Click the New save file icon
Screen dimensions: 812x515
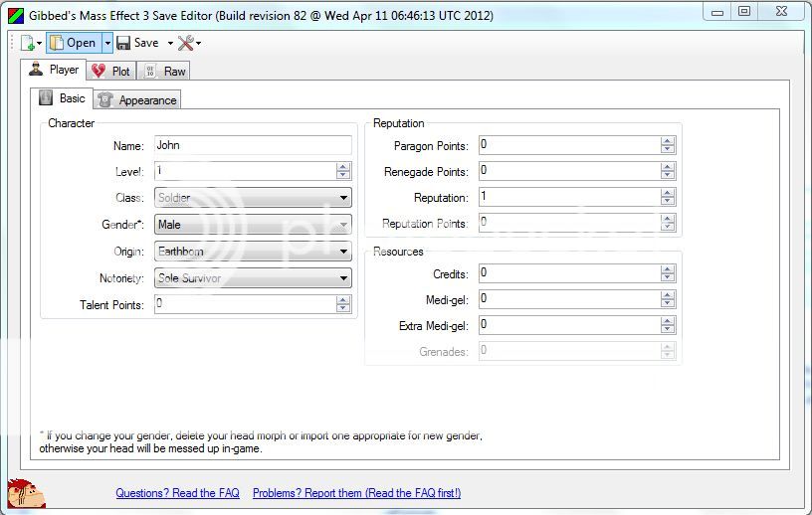[x=27, y=43]
